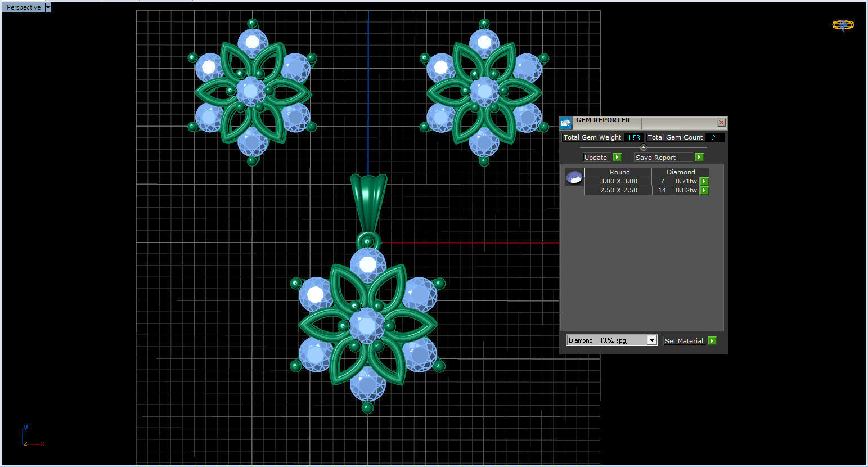Collapse the Gem Reporter totals section

(x=644, y=147)
